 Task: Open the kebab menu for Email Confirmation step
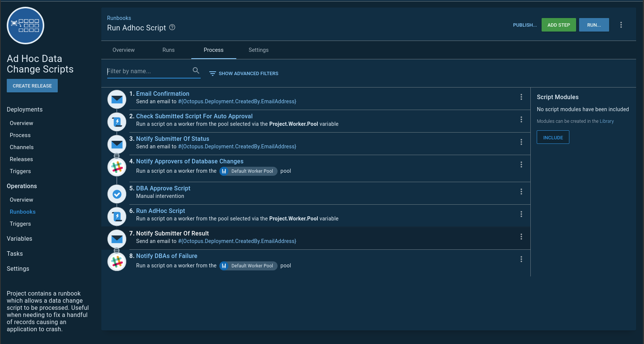(x=521, y=97)
